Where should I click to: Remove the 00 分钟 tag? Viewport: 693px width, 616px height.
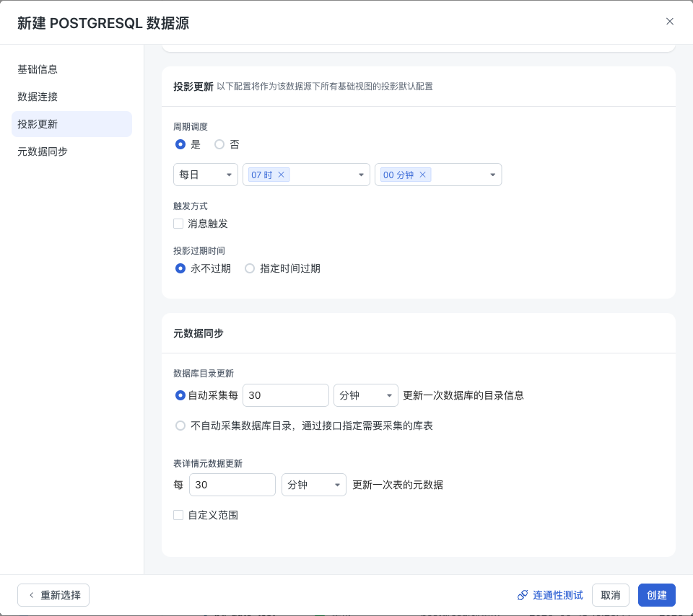pyautogui.click(x=422, y=175)
